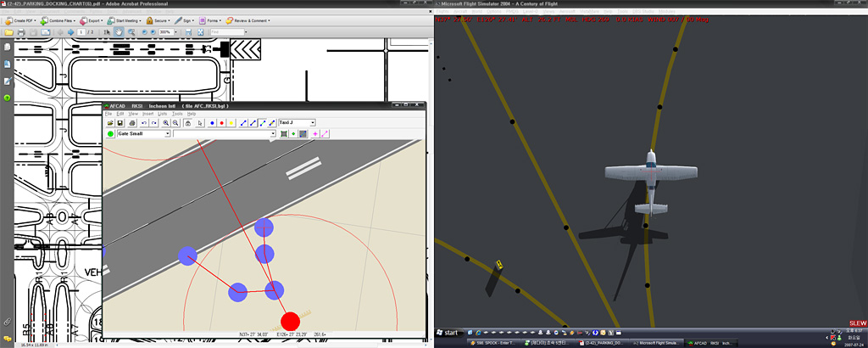Select the fourth link tool in AFCAD
This screenshot has width=868, height=348.
pos(272,123)
